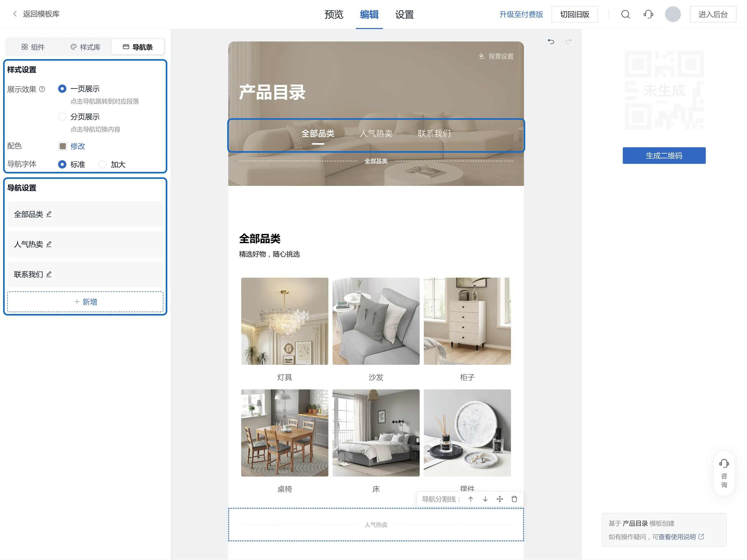Delete the nav divider trash icon
Viewport: 747px width, 560px height.
(514, 499)
